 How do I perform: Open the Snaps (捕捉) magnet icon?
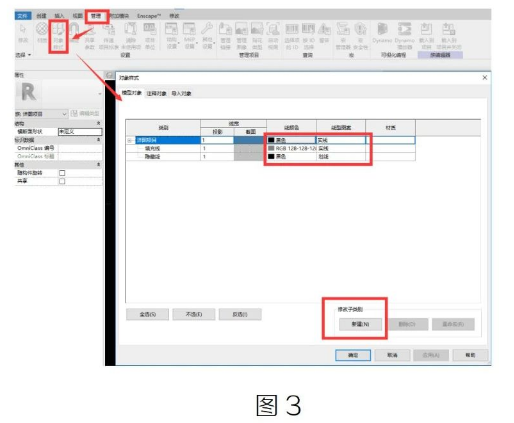pos(75,32)
